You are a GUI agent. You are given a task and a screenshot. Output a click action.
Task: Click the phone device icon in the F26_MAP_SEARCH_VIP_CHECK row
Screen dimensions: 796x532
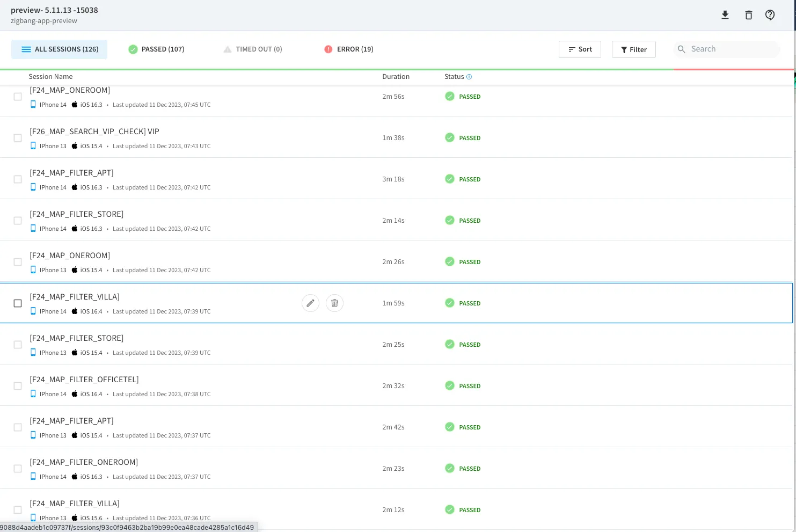[33, 146]
